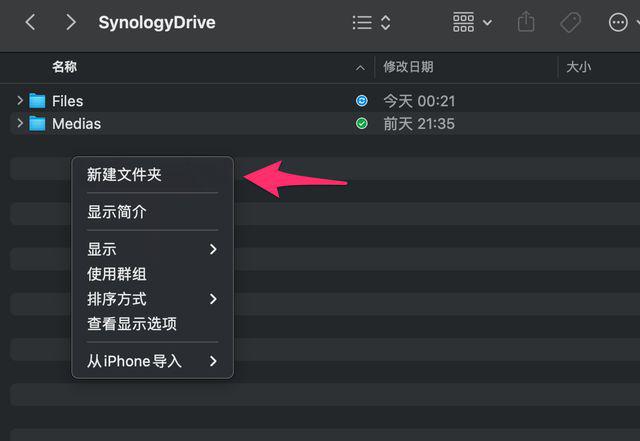Select the Files folder icon

38,100
